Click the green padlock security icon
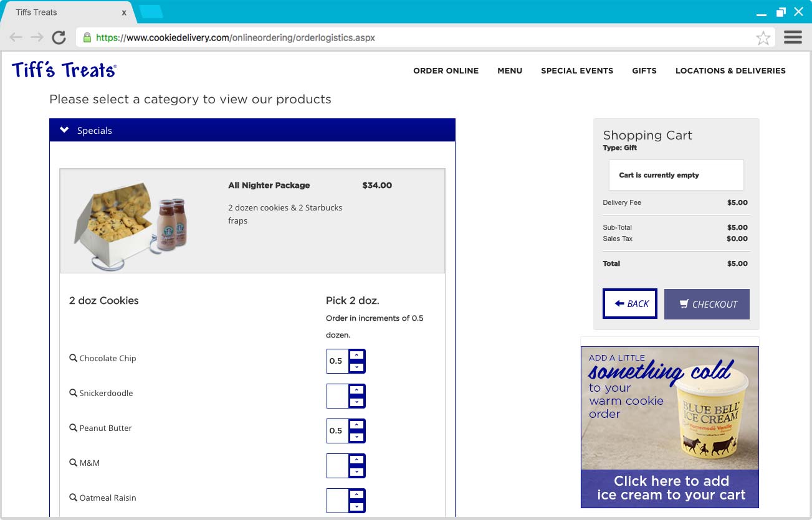Screen dimensions: 812x520 (x=87, y=37)
